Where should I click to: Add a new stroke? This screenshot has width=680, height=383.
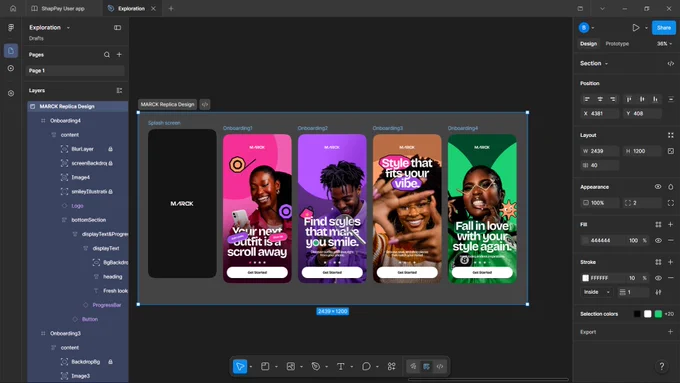click(670, 262)
